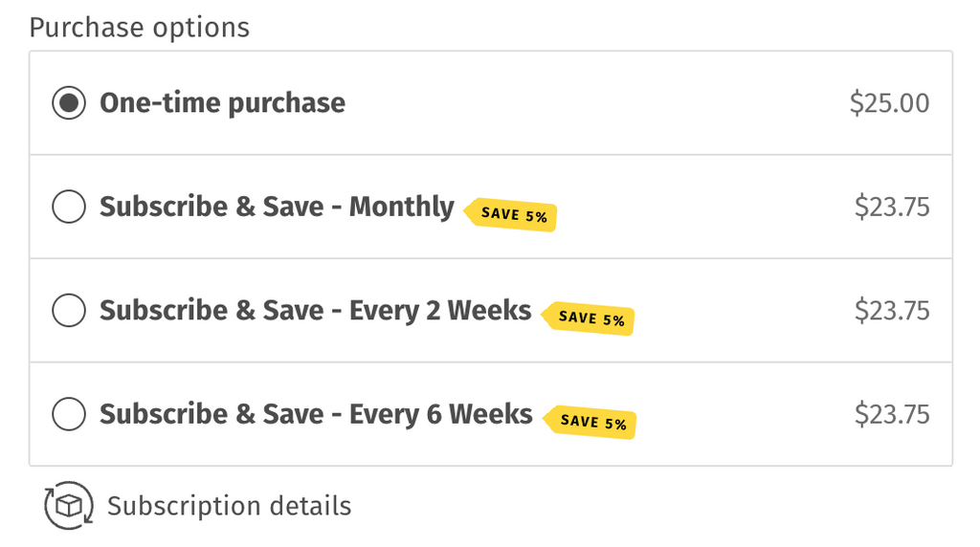Click Save 5% tag on 6 Weeks option
The width and height of the screenshot is (980, 547).
(x=590, y=422)
